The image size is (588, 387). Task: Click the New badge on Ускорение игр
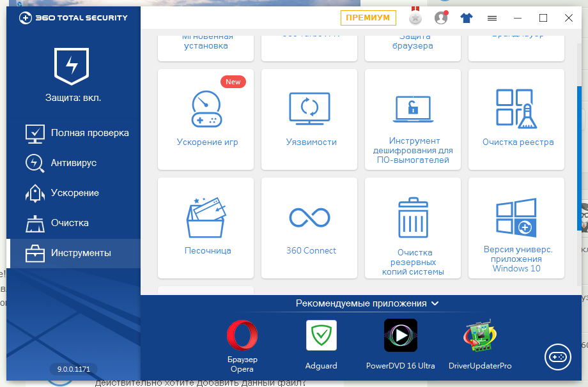[233, 82]
